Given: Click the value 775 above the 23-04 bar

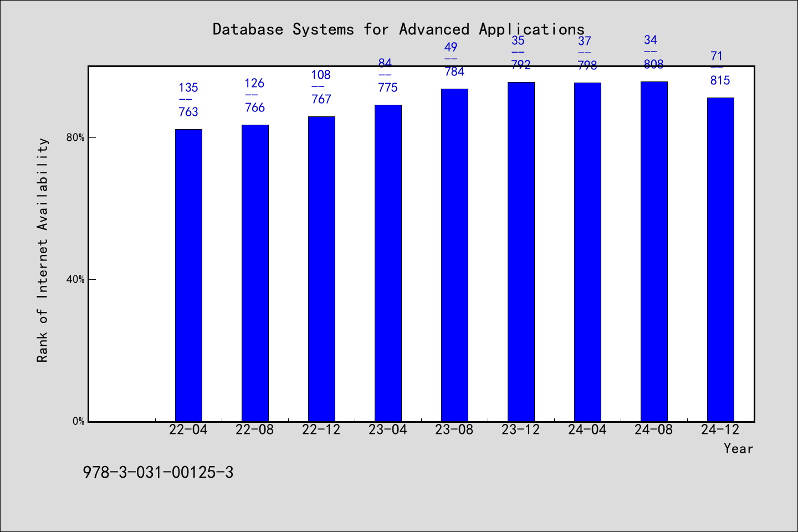Looking at the screenshot, I should [x=388, y=88].
